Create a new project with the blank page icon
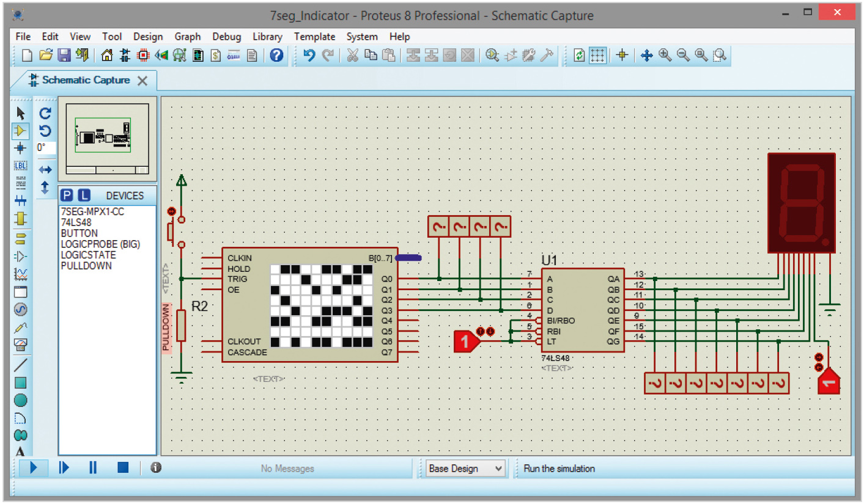This screenshot has width=864, height=504. coord(27,56)
